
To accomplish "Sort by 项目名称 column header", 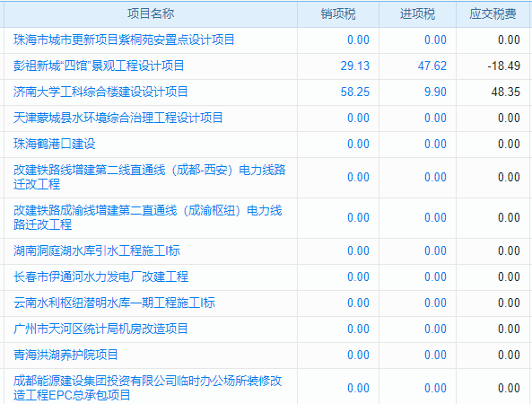I will click(151, 14).
